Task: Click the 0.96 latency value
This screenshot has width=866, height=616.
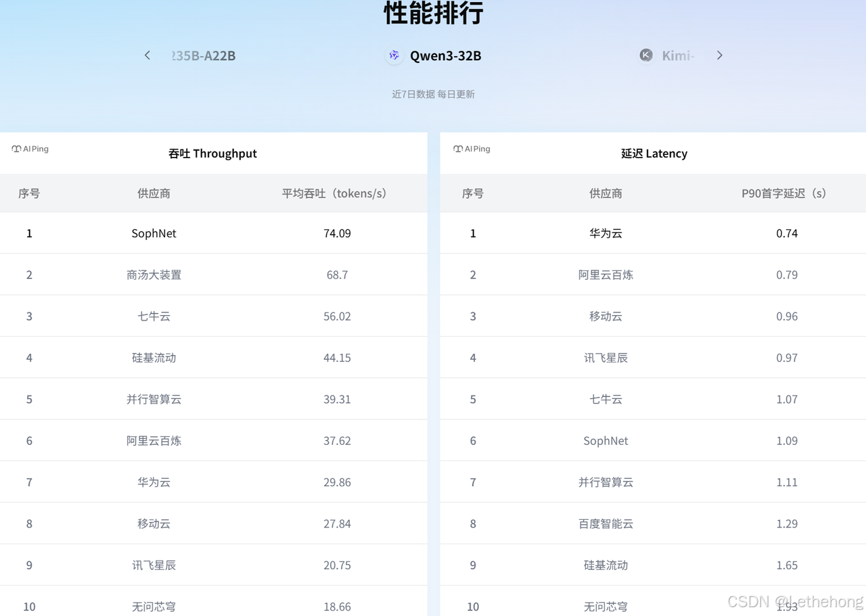Action: (787, 316)
